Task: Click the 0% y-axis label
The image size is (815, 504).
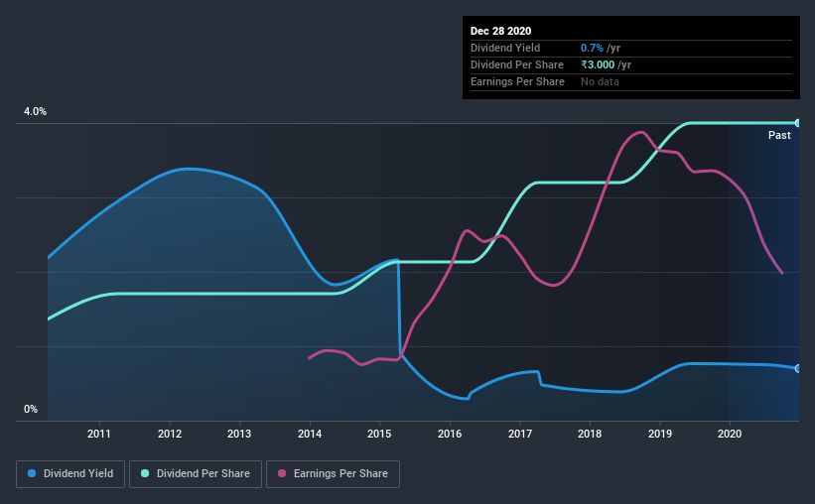Action: tap(31, 410)
